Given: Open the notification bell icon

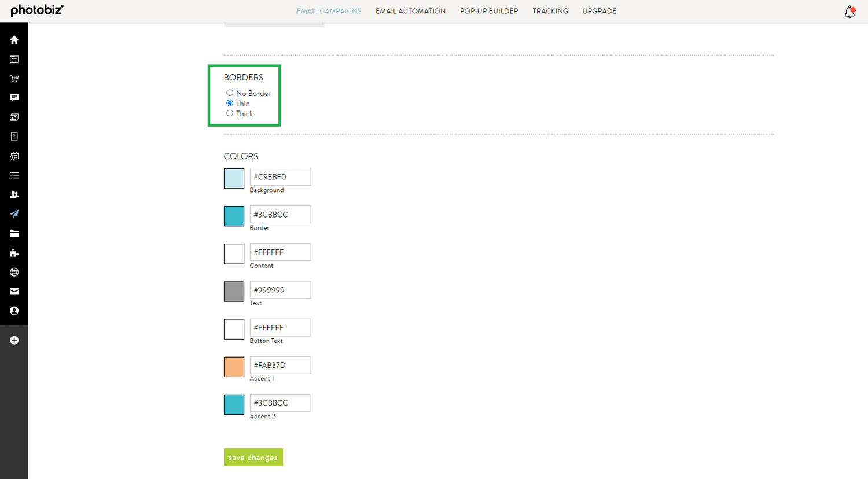Looking at the screenshot, I should click(x=849, y=11).
